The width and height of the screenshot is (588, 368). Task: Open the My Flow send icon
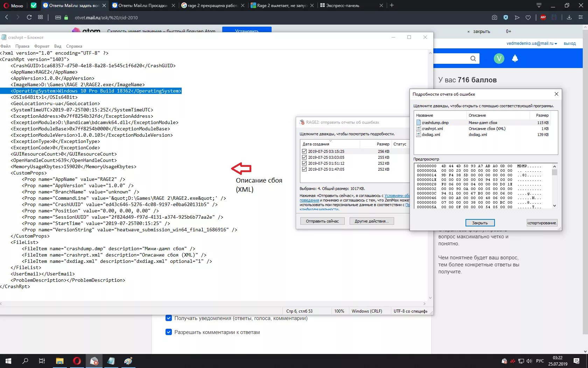517,18
